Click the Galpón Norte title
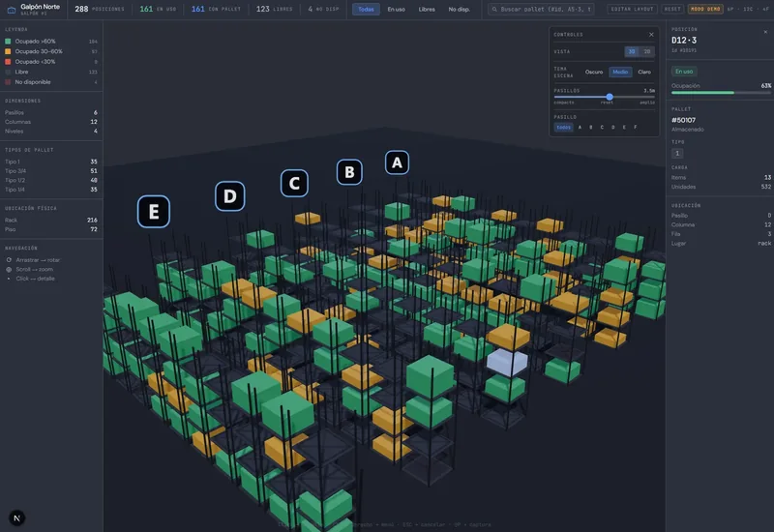The height and width of the screenshot is (532, 774). click(x=40, y=7)
